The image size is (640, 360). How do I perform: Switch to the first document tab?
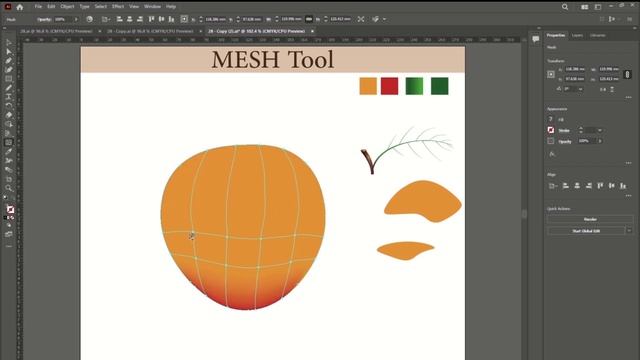tap(56, 31)
